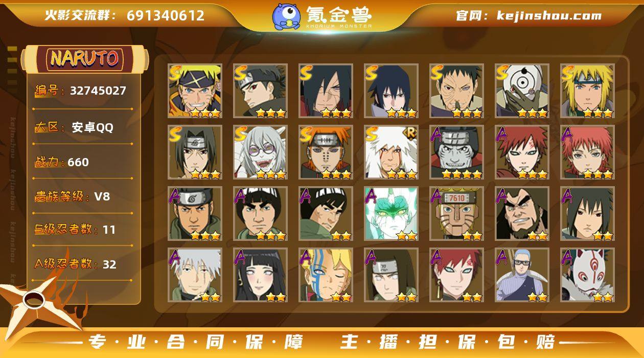Screen dimensions: 644x358
Task: Click the account ID 32745027 row
Action: [x=83, y=91]
